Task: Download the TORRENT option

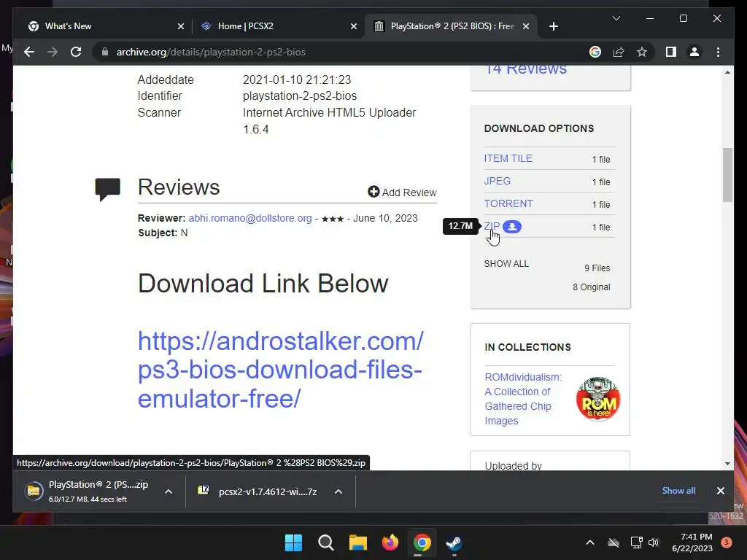Action: tap(508, 203)
